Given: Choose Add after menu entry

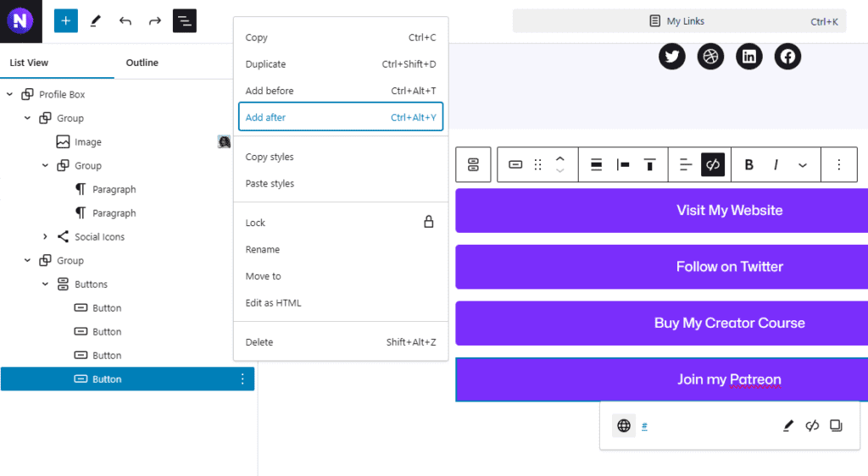Looking at the screenshot, I should [341, 117].
